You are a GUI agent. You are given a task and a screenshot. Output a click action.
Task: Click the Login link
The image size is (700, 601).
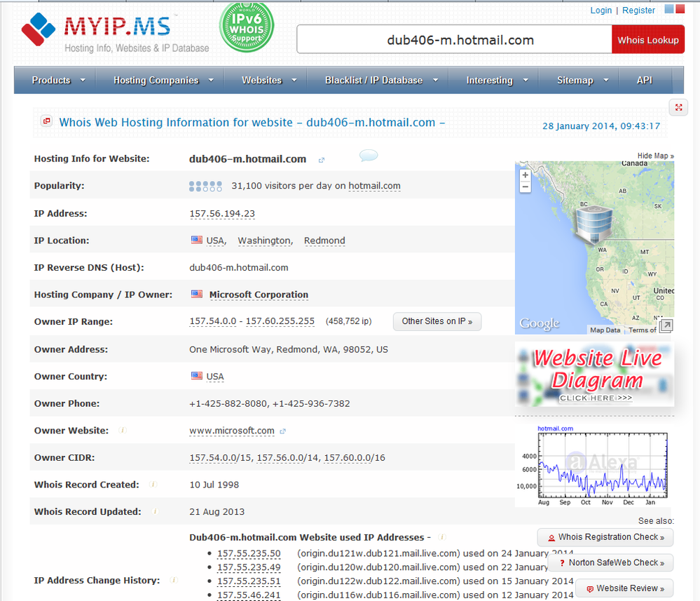coord(601,11)
